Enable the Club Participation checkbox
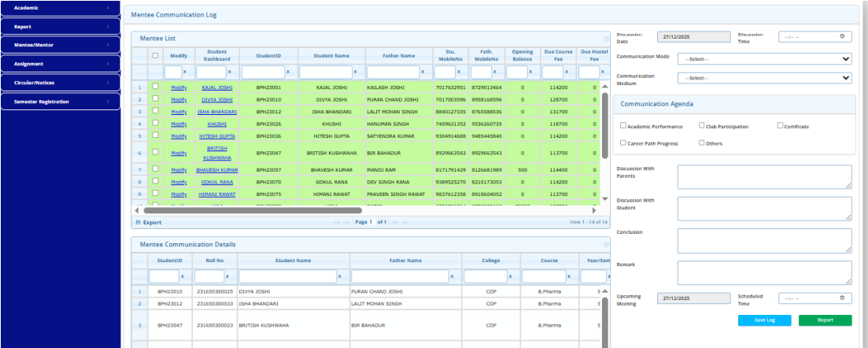The image size is (868, 348). click(702, 125)
